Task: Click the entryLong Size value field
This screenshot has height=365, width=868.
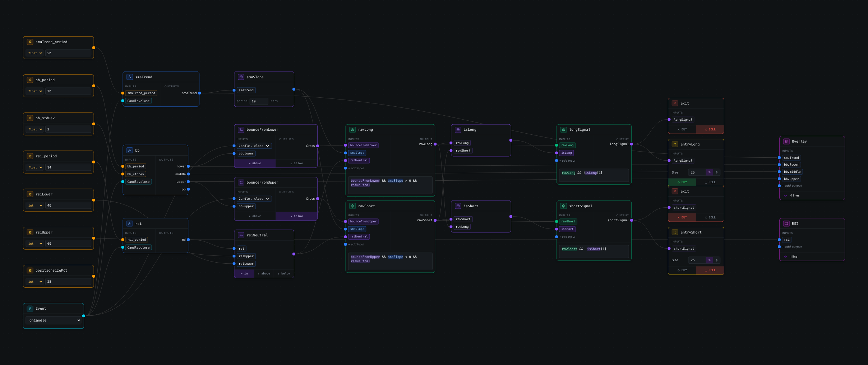Action: click(697, 172)
